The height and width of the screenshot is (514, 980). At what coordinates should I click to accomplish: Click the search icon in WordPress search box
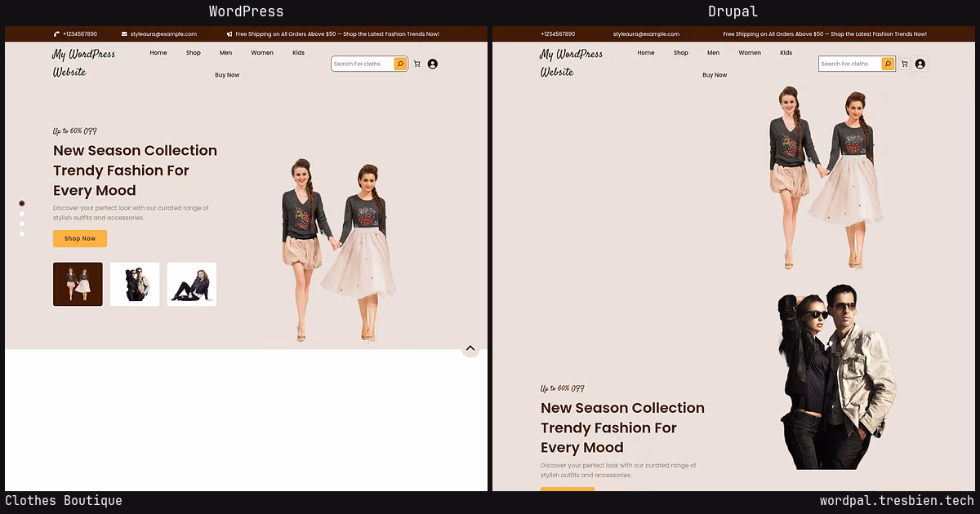pos(400,64)
